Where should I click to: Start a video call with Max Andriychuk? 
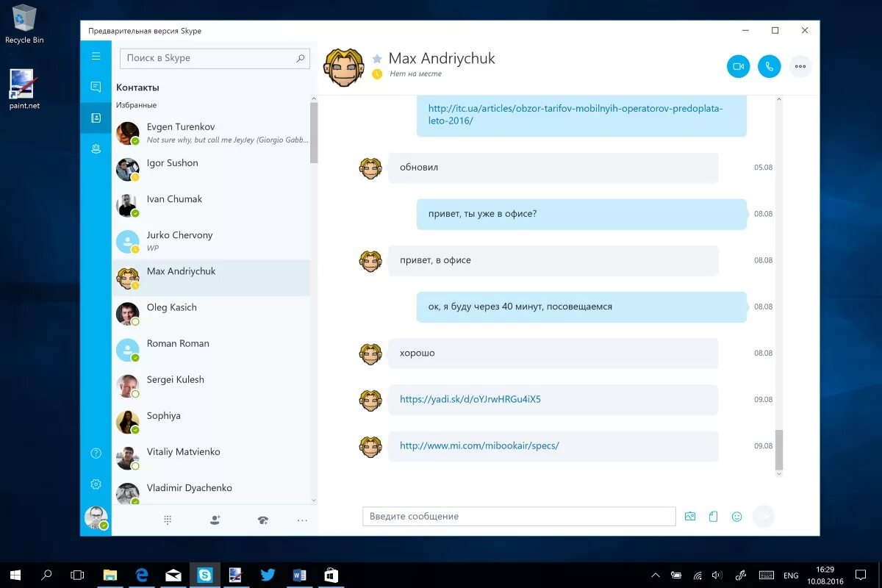coord(738,66)
